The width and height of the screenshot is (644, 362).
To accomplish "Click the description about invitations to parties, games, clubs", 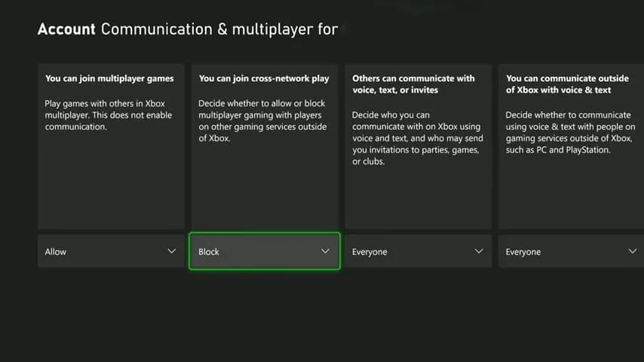I will (415, 138).
